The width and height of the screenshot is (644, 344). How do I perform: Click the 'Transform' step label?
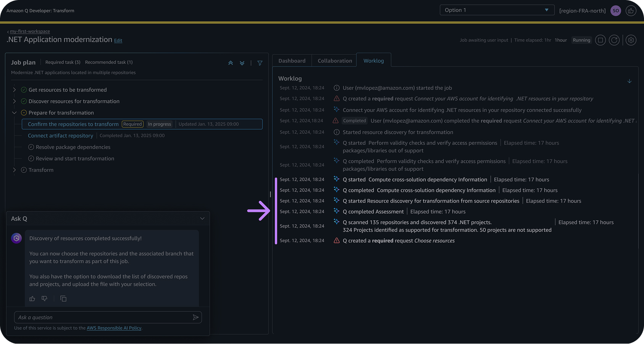41,170
